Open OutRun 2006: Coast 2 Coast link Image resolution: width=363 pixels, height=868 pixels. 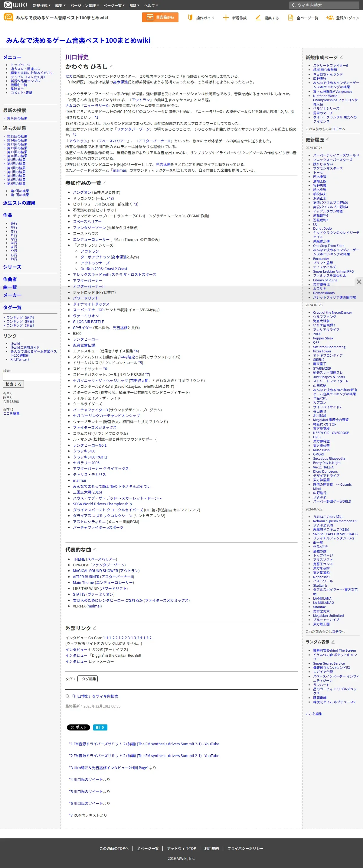(104, 269)
